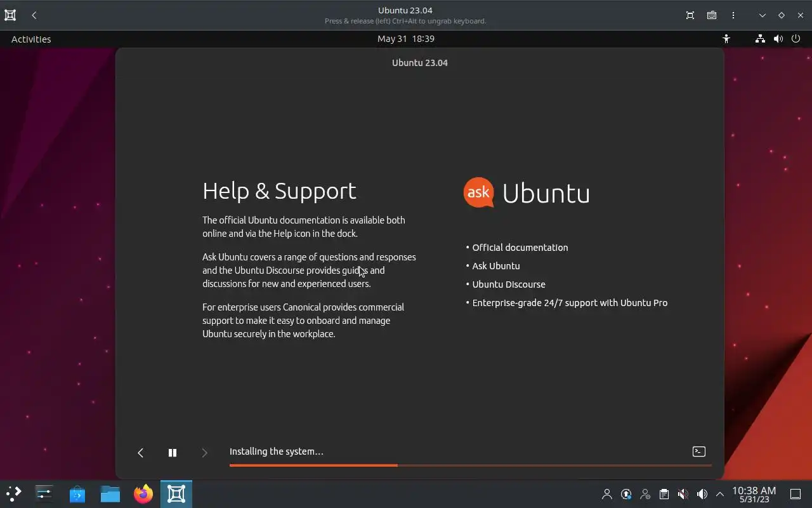Click the wired network icon in top bar
This screenshot has height=508, width=812.
click(x=760, y=39)
